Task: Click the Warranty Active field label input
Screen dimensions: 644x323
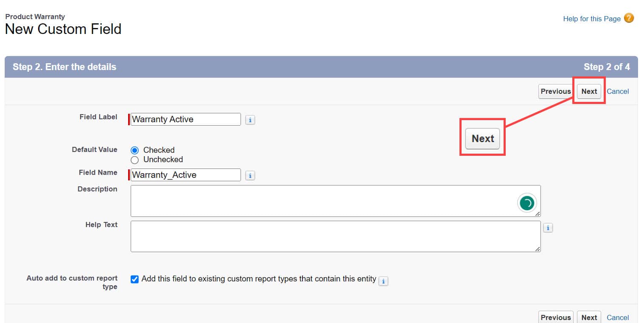Action: point(185,119)
